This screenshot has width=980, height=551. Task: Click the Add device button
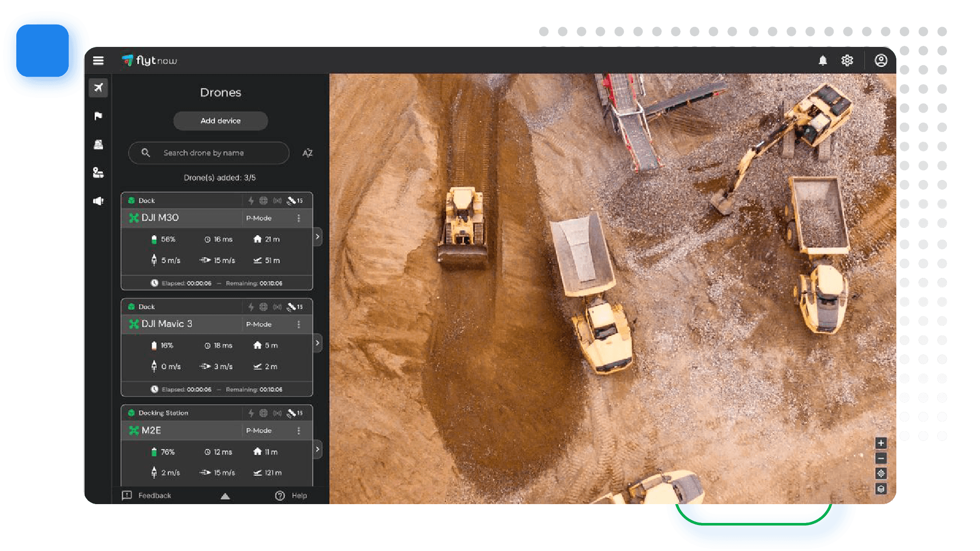220,121
